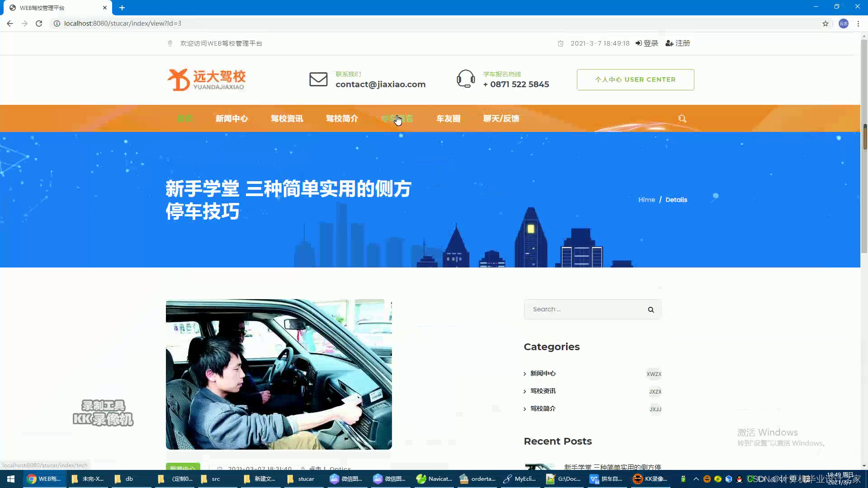Open the Chrome profile avatar
868x488 pixels.
click(844, 23)
